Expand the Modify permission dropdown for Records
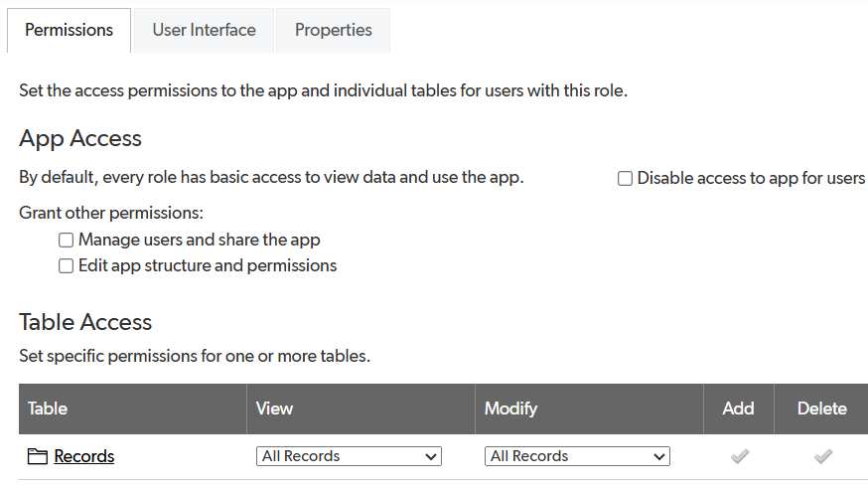The height and width of the screenshot is (489, 868). coord(577,456)
